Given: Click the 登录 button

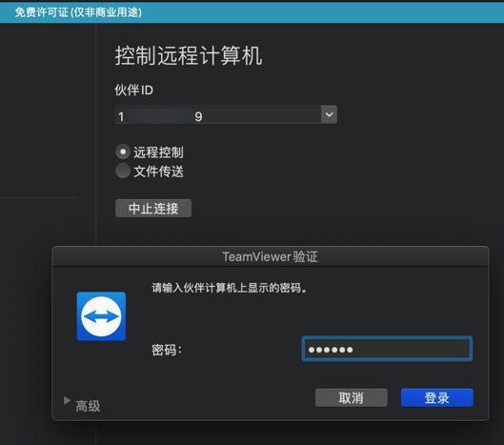Looking at the screenshot, I should (x=436, y=397).
